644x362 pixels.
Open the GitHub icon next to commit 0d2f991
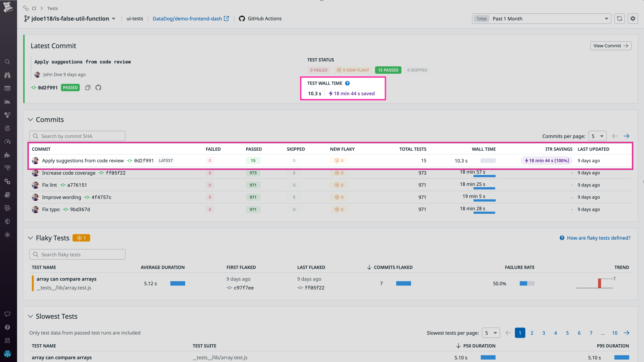(x=98, y=87)
